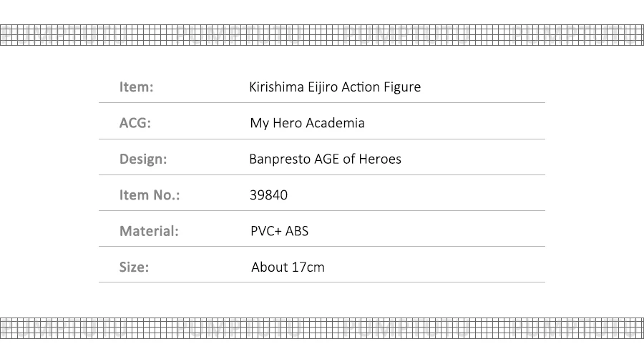The width and height of the screenshot is (644, 364).
Task: Select 'Kirishima Eijiro Action Figure' text
Action: (x=335, y=87)
